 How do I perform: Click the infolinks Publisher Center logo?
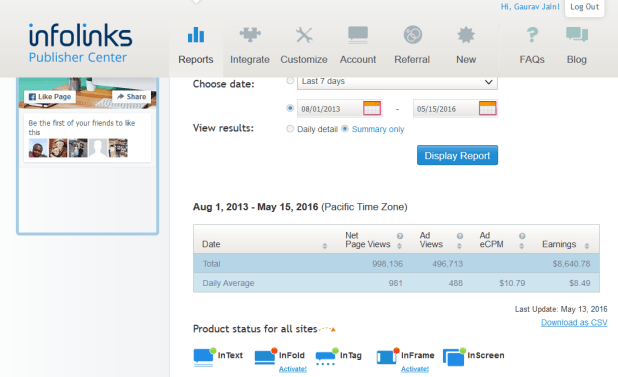click(x=80, y=43)
